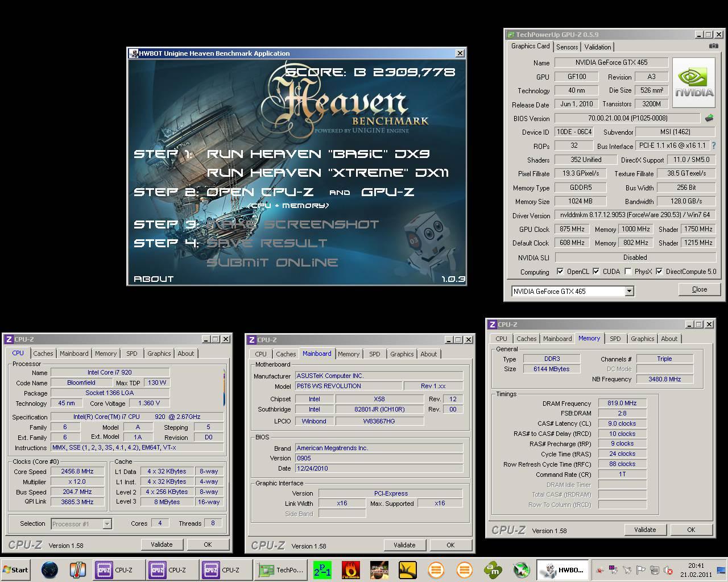This screenshot has width=728, height=582.
Task: Click the red X network tray icon
Action: pos(669,570)
